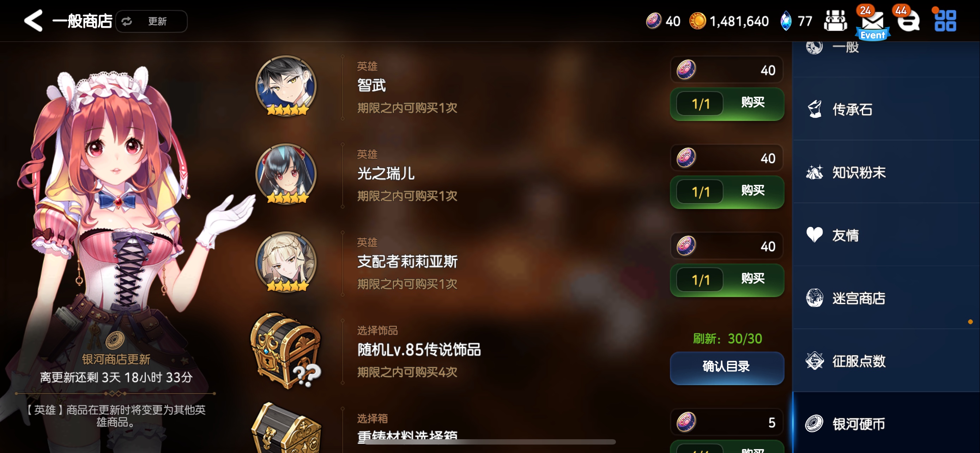
Task: Tap the gold coin currency icon
Action: click(697, 21)
